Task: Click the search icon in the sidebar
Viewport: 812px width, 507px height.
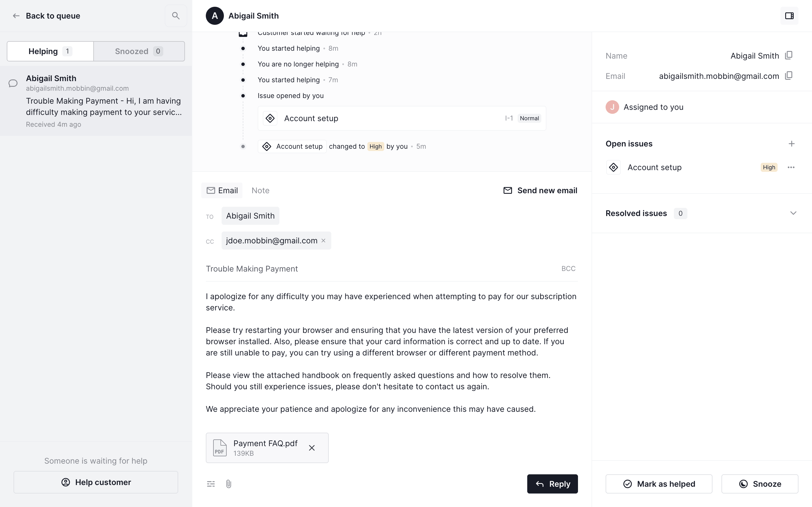Action: (x=175, y=16)
